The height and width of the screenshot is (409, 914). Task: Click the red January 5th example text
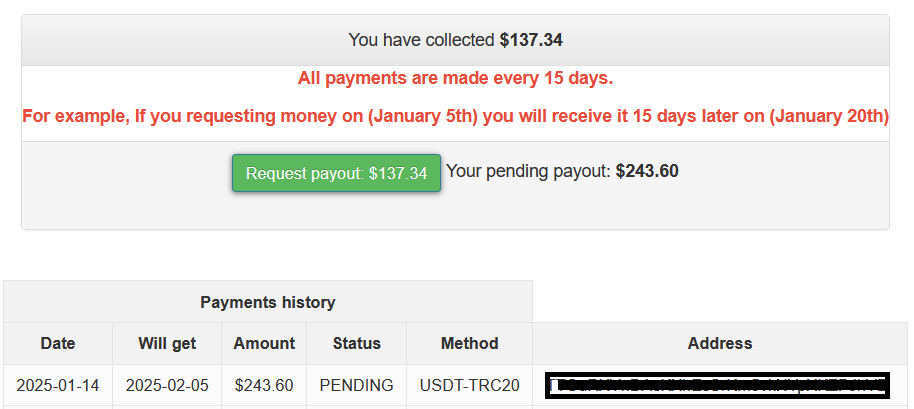(x=455, y=116)
